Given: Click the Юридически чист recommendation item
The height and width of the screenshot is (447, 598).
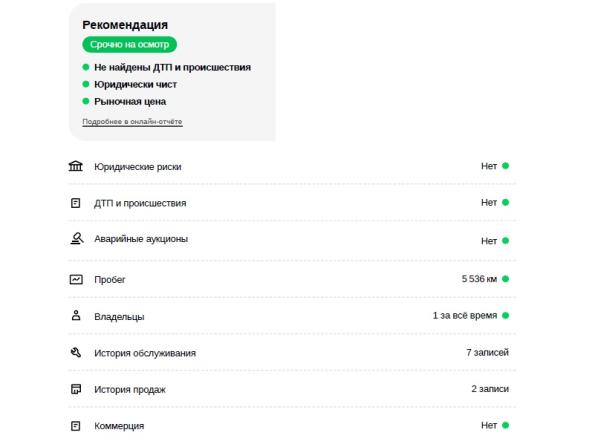Looking at the screenshot, I should [130, 84].
